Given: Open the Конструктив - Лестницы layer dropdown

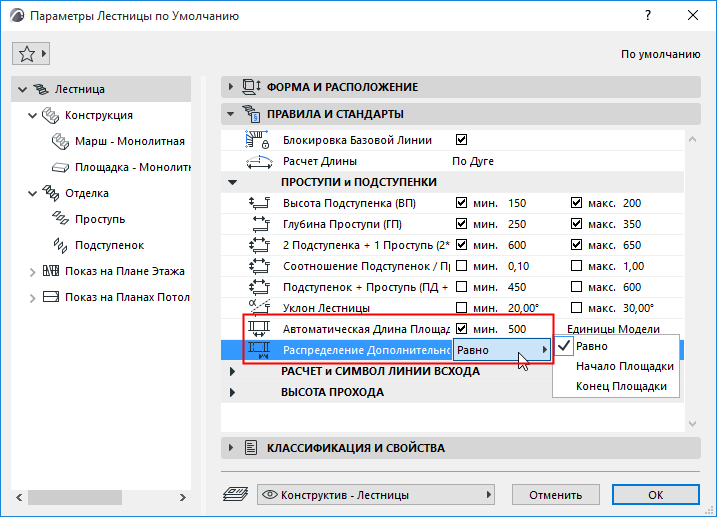Looking at the screenshot, I should 376,495.
